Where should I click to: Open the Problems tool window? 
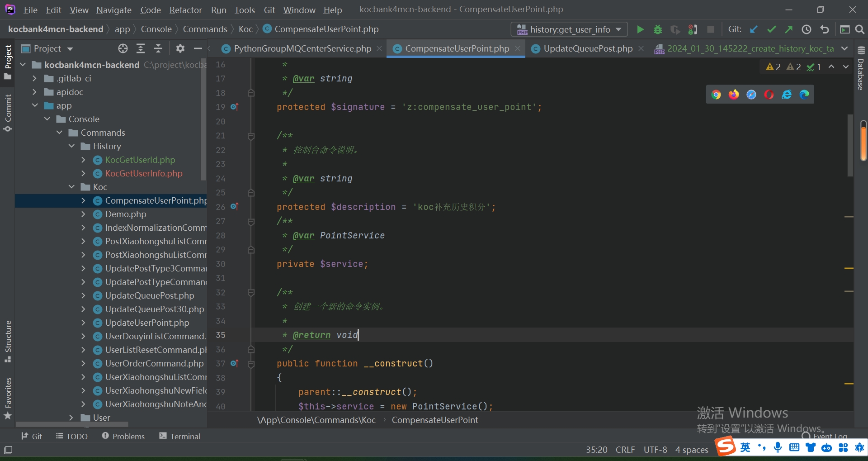(123, 436)
